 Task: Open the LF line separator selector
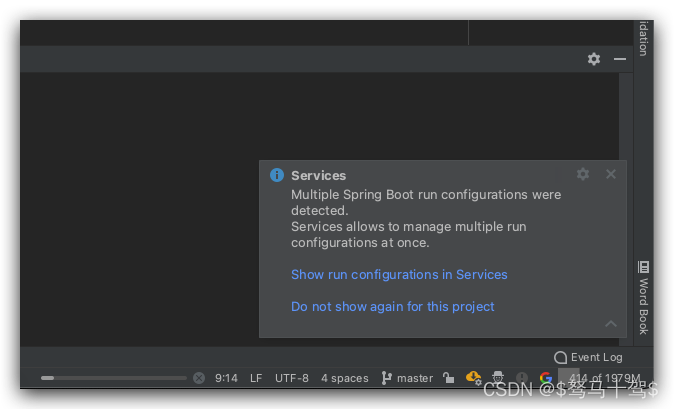(256, 378)
